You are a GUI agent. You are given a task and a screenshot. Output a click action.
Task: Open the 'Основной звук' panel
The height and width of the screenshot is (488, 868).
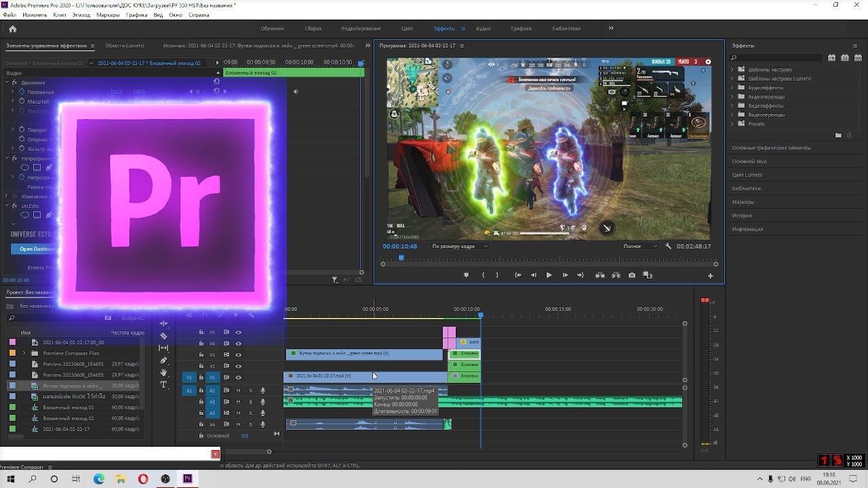(x=749, y=161)
